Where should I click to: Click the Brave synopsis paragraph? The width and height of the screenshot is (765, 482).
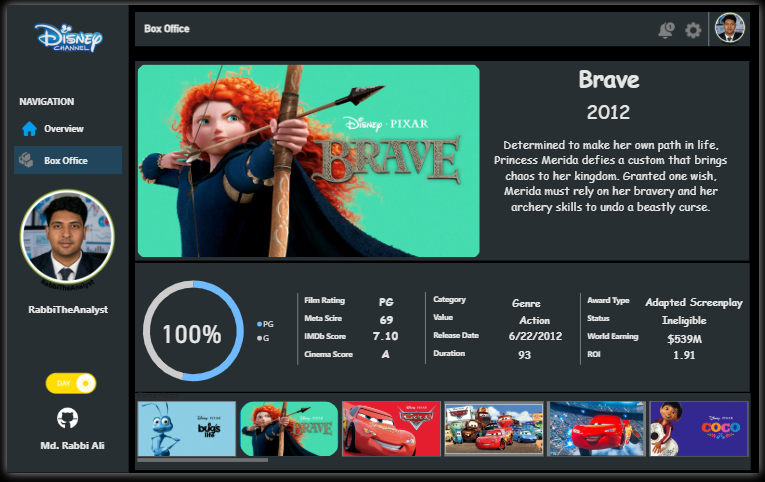tap(610, 176)
